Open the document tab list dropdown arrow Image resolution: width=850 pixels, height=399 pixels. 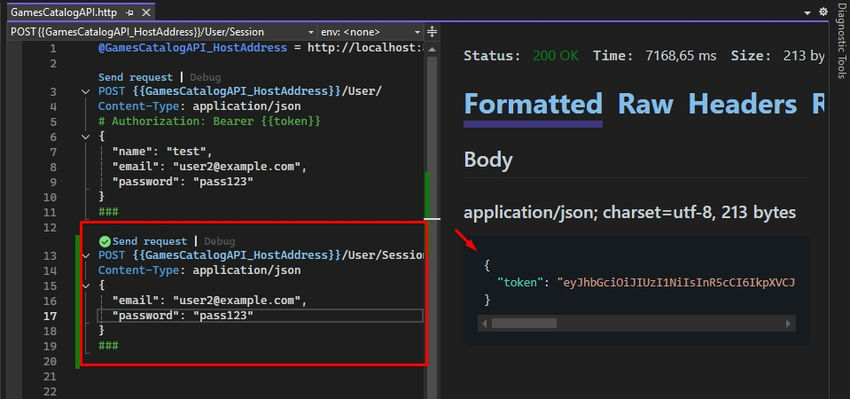808,12
